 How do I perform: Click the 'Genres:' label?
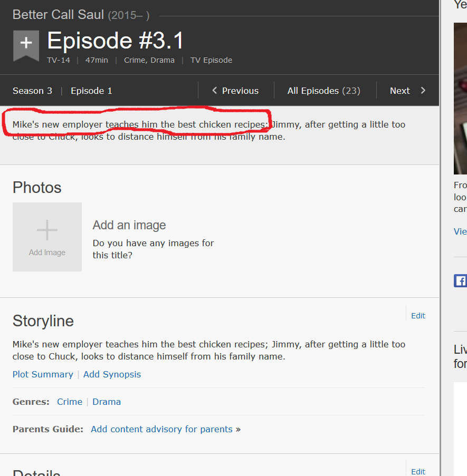(31, 402)
